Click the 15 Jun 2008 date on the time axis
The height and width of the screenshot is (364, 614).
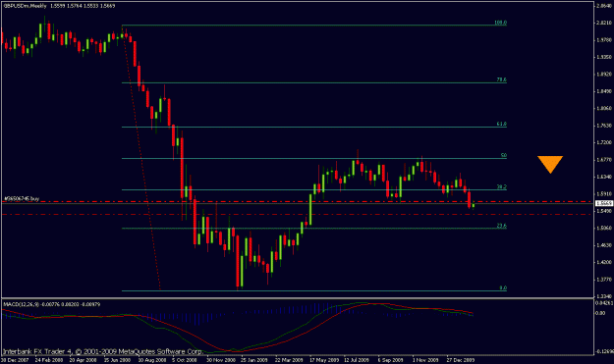(x=117, y=360)
